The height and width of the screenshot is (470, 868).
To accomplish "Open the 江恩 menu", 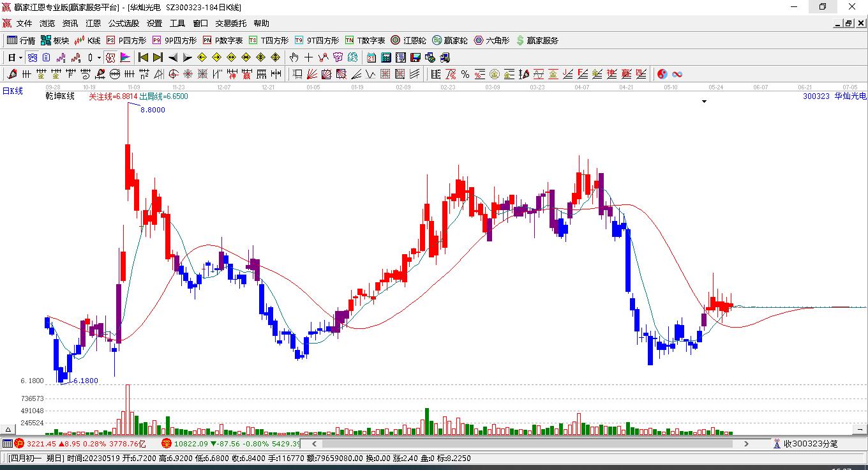I will [x=93, y=24].
